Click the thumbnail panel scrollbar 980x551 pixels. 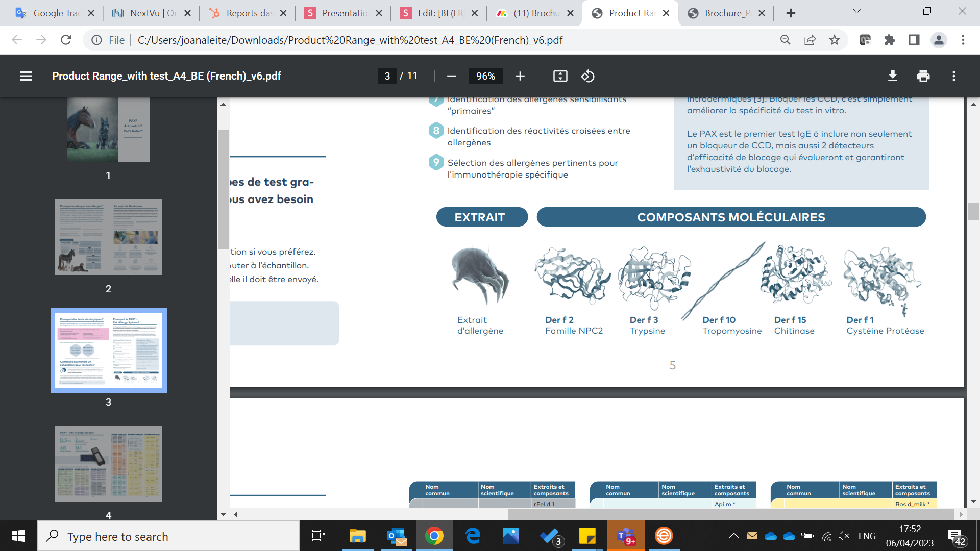(223, 189)
